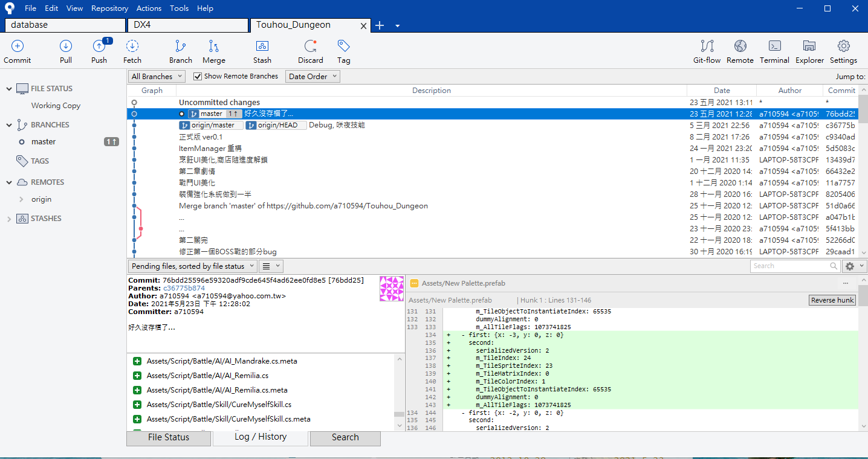Select the master branch in sidebar
This screenshot has width=868, height=459.
tap(44, 142)
